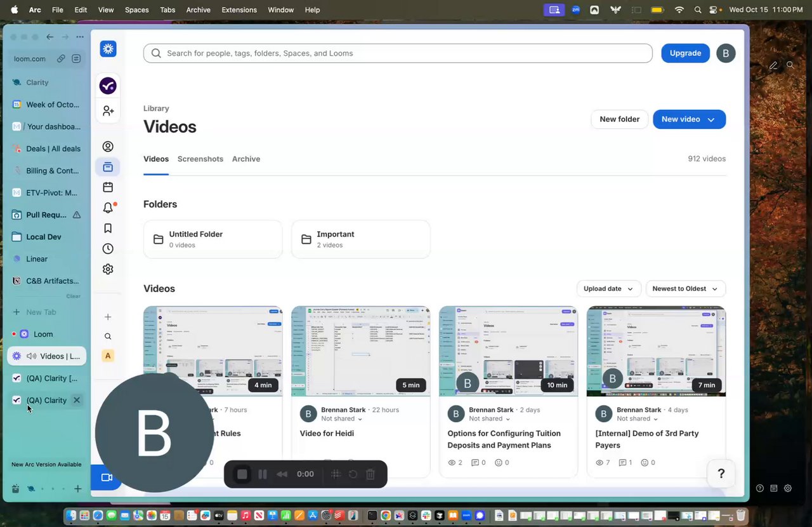812x527 pixels.
Task: Click Clear in Arc sidebar
Action: [74, 297]
